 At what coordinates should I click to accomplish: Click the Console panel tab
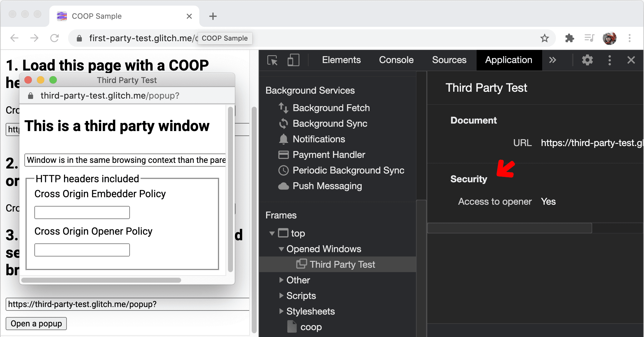pyautogui.click(x=396, y=60)
